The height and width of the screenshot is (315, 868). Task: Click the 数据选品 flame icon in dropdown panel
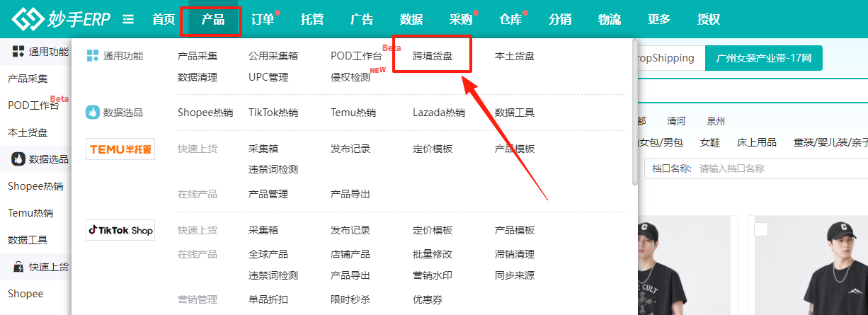point(93,112)
